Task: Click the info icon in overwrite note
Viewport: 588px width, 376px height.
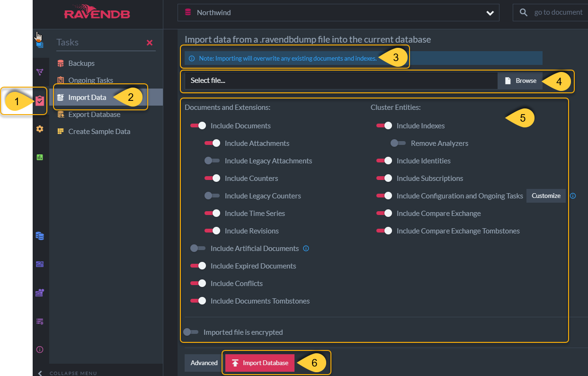Action: 192,59
